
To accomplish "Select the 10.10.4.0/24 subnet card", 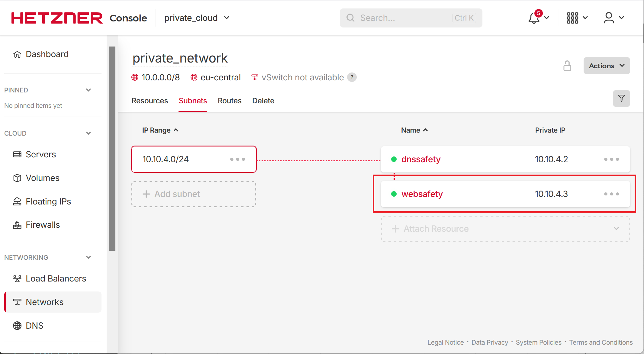I will (x=194, y=159).
